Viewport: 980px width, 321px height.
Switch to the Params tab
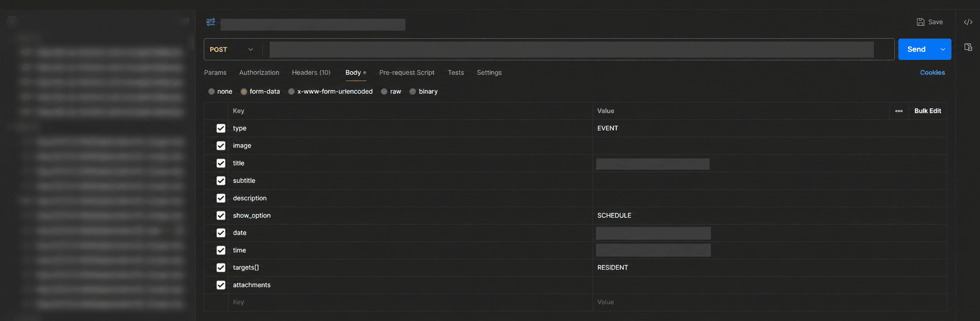[x=215, y=72]
